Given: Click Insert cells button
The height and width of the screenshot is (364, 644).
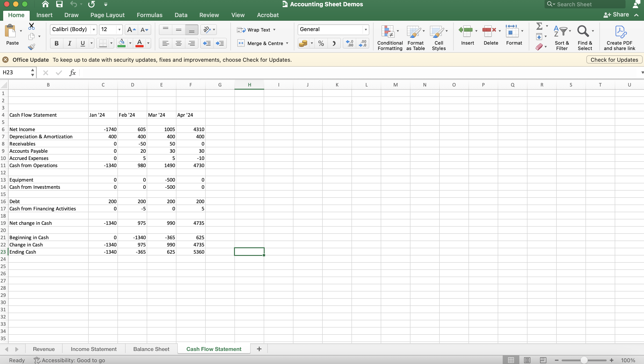Looking at the screenshot, I should pyautogui.click(x=467, y=36).
